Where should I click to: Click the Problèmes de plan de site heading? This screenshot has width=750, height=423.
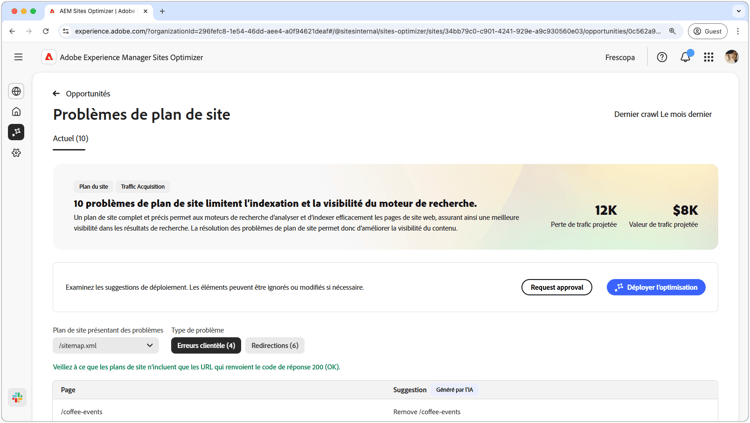142,115
